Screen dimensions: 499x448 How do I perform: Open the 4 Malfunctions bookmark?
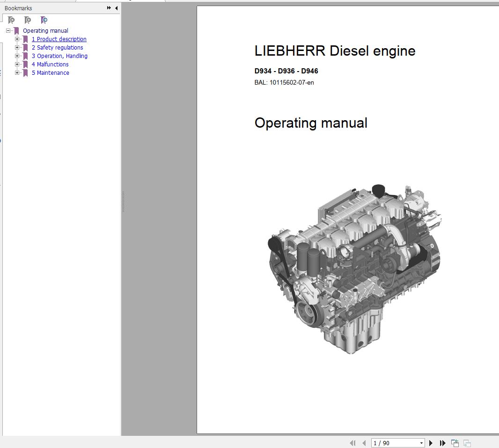50,64
